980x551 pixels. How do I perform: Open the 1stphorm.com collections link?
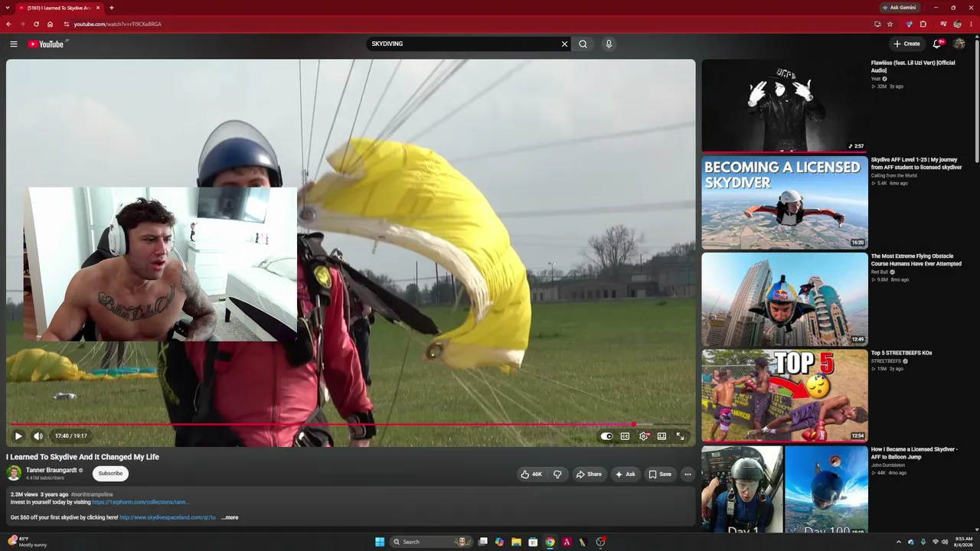[x=140, y=502]
